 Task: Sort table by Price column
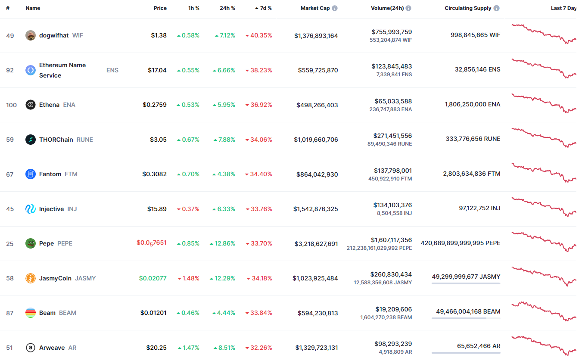pos(160,8)
